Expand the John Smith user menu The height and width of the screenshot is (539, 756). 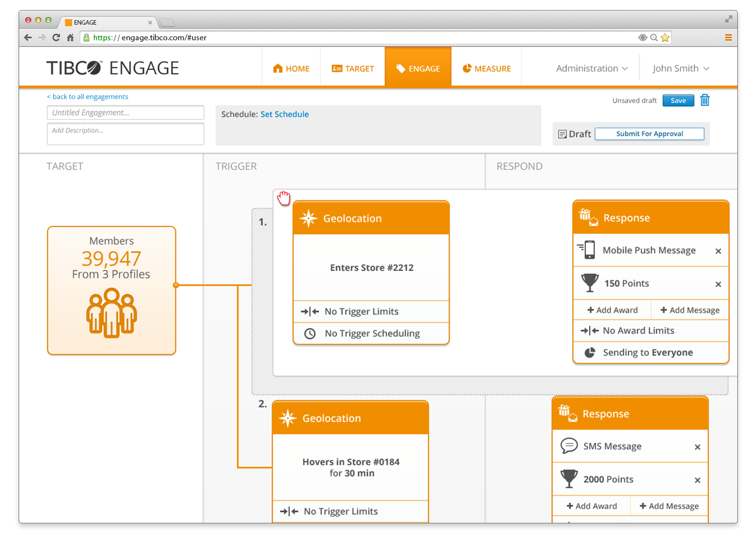tap(681, 69)
